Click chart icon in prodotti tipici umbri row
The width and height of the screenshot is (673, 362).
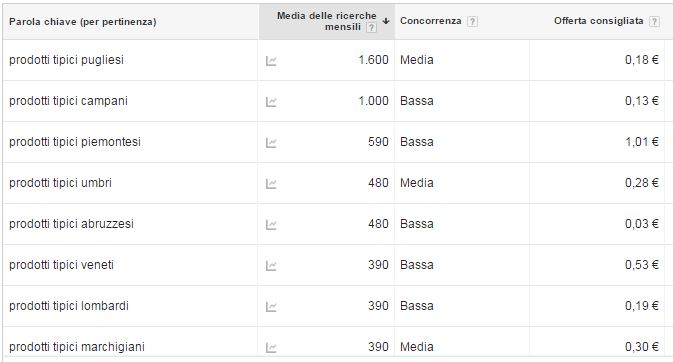(271, 184)
